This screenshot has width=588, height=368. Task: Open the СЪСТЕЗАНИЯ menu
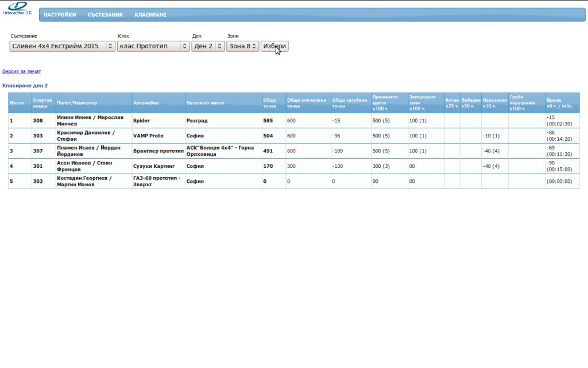[x=105, y=14]
